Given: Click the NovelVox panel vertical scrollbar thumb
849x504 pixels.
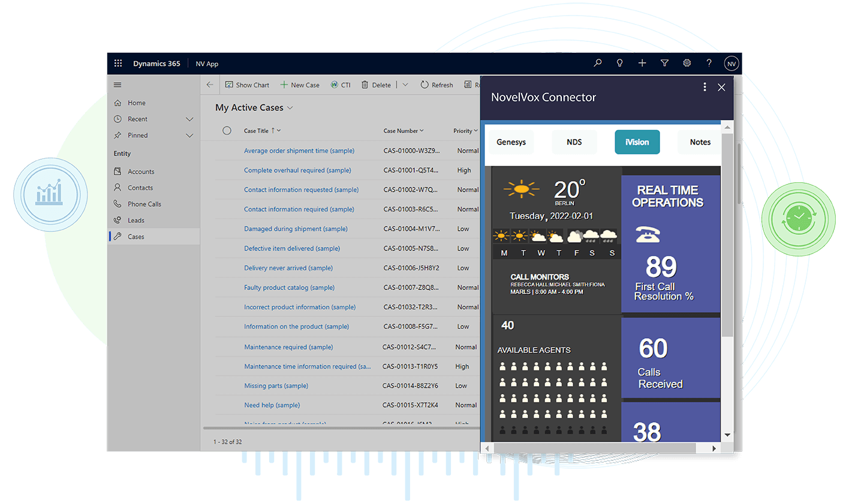Looking at the screenshot, I should tap(727, 235).
